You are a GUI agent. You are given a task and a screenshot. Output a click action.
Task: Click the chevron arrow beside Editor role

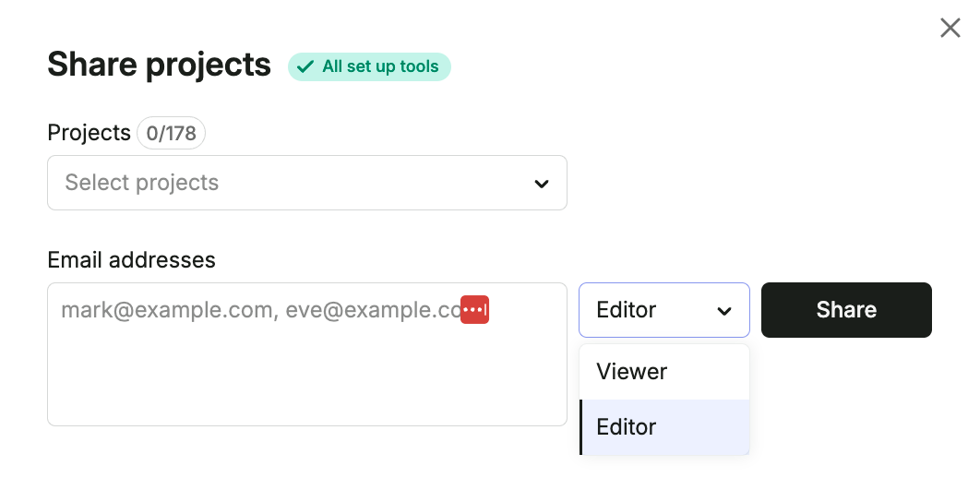click(x=723, y=311)
